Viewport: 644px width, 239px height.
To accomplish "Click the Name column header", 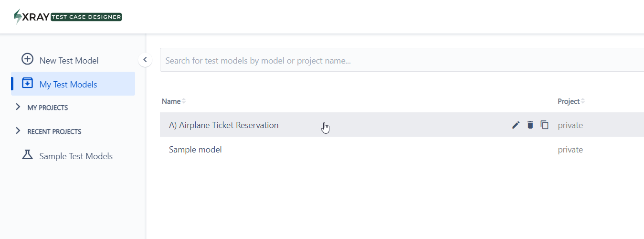I will pyautogui.click(x=171, y=101).
